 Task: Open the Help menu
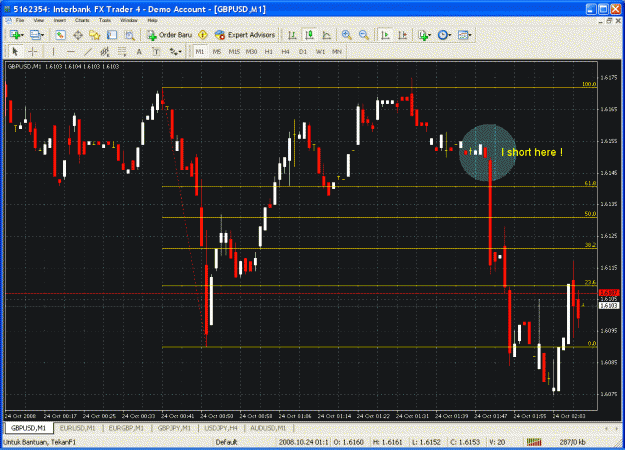[x=152, y=20]
